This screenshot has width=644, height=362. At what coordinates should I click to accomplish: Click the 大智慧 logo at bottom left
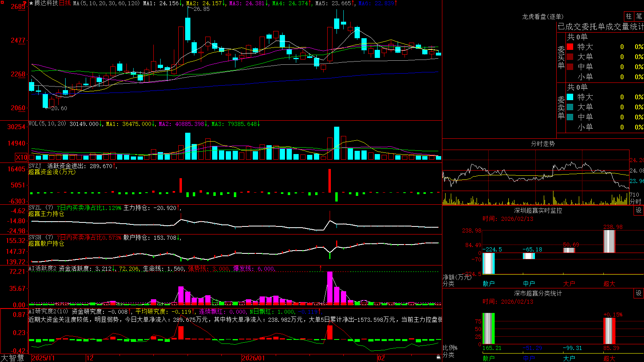tap(12, 358)
